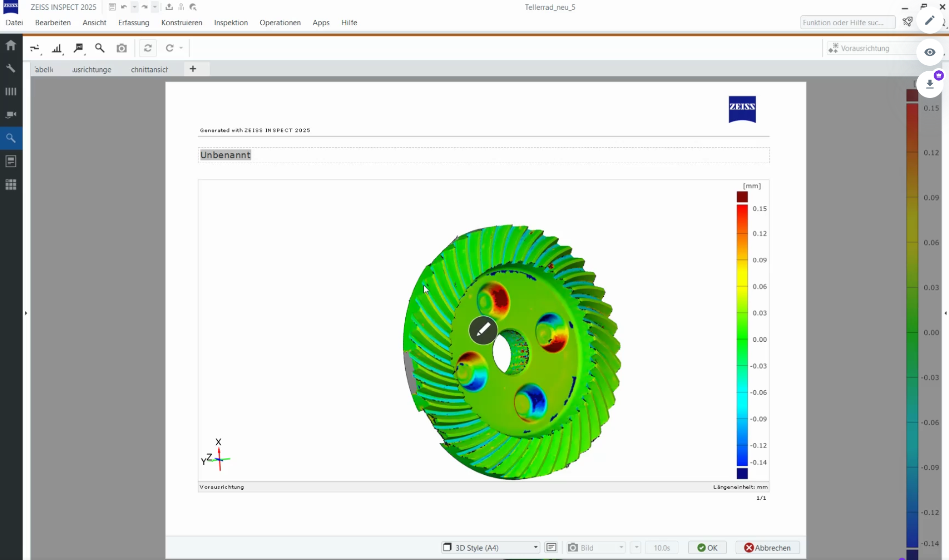This screenshot has width=949, height=560.
Task: Toggle the round eye visibility button
Action: [x=930, y=52]
